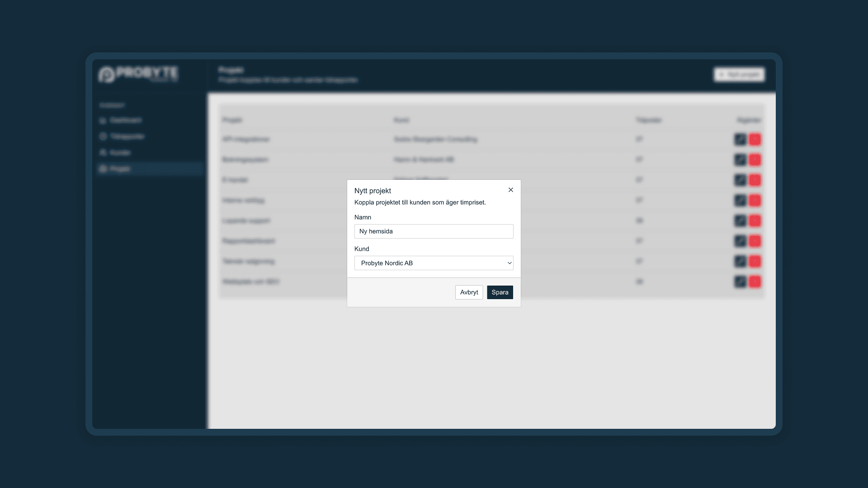This screenshot has height=488, width=868.
Task: Click into the Namn field containing Ny hemsida
Action: click(x=434, y=231)
